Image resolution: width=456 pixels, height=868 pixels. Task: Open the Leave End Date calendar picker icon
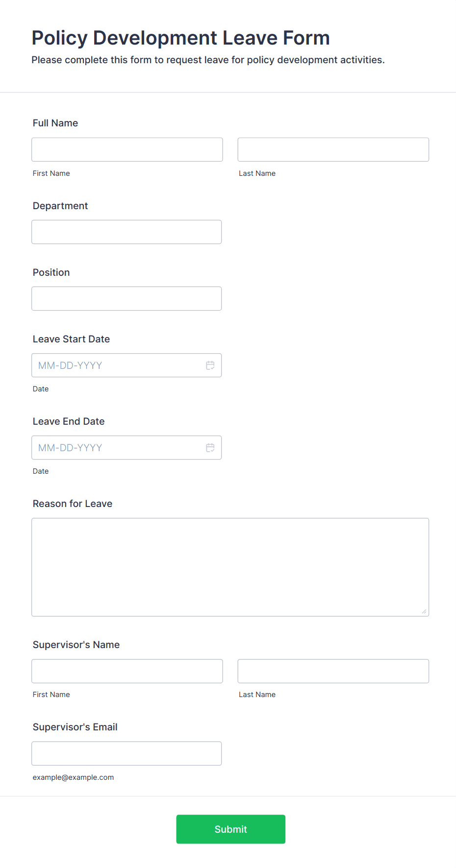click(210, 448)
